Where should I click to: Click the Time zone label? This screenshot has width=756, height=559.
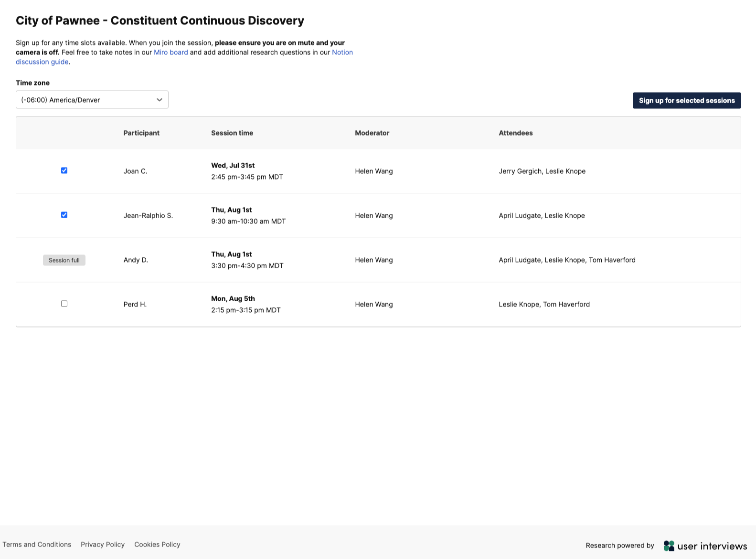point(32,83)
